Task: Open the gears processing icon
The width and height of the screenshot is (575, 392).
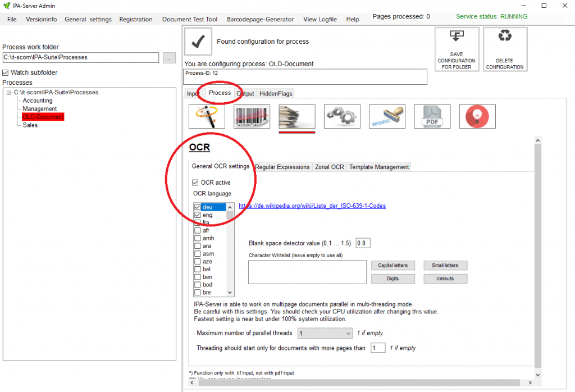Action: pyautogui.click(x=342, y=116)
